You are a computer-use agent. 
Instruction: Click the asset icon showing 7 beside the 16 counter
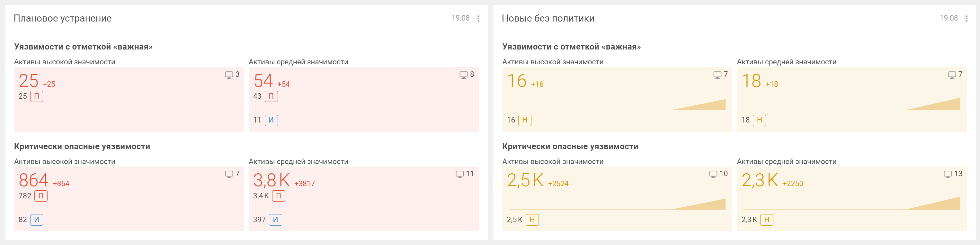click(718, 75)
